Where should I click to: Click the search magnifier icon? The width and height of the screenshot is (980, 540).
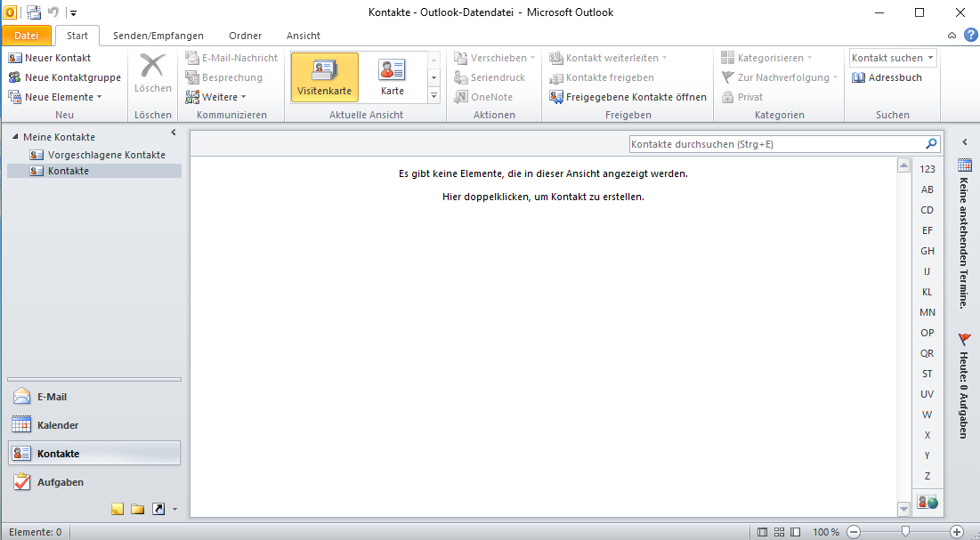[931, 144]
